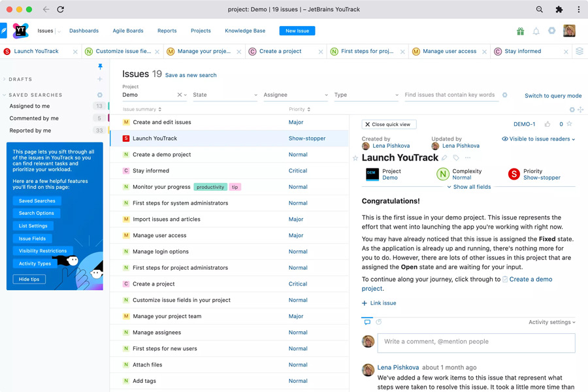
Task: Click the productivity tag
Action: [210, 187]
